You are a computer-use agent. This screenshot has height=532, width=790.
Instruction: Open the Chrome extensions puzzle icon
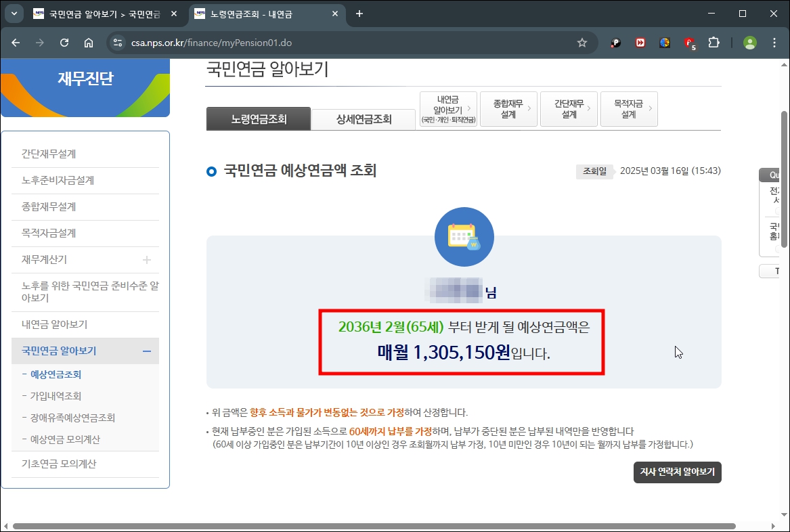(x=714, y=42)
